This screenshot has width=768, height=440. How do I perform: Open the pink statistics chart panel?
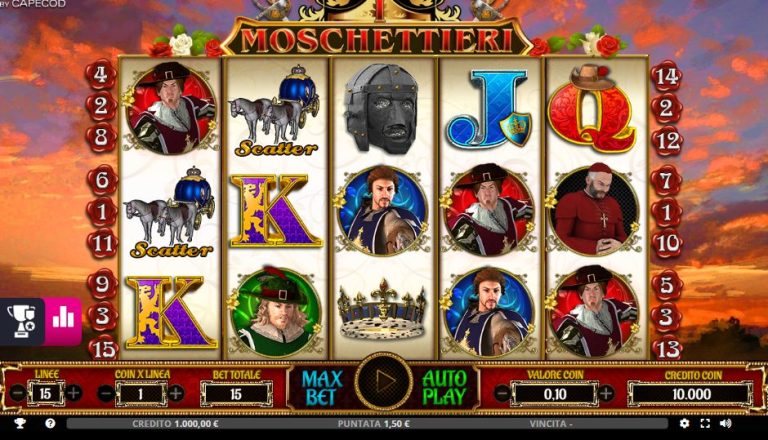point(63,321)
